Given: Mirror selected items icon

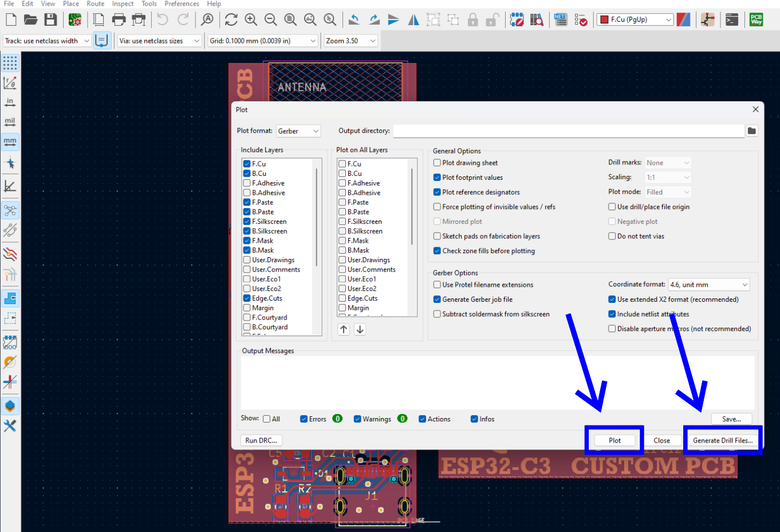Looking at the screenshot, I should coord(413,20).
